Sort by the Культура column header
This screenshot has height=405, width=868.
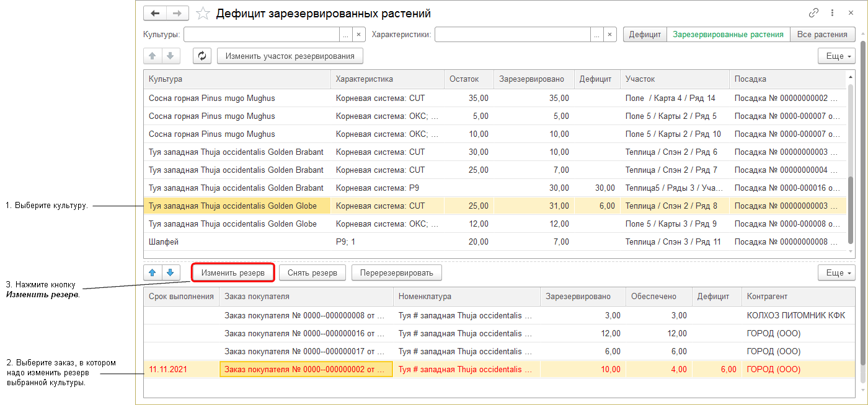point(237,79)
